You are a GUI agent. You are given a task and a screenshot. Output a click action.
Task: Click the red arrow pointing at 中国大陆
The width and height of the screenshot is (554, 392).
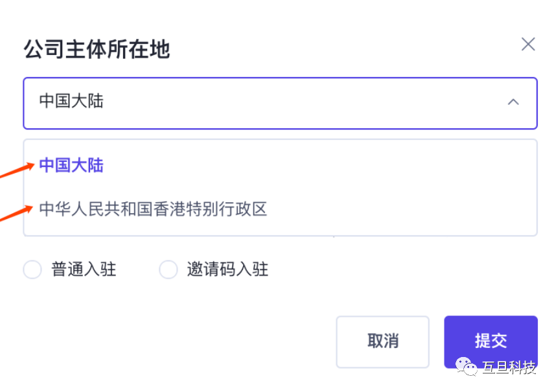[x=18, y=170]
